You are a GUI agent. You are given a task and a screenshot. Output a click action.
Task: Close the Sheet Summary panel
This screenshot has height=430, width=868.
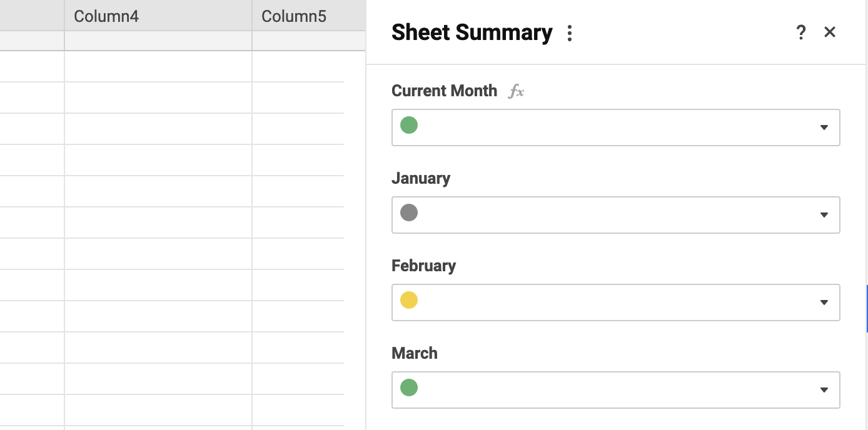point(830,32)
